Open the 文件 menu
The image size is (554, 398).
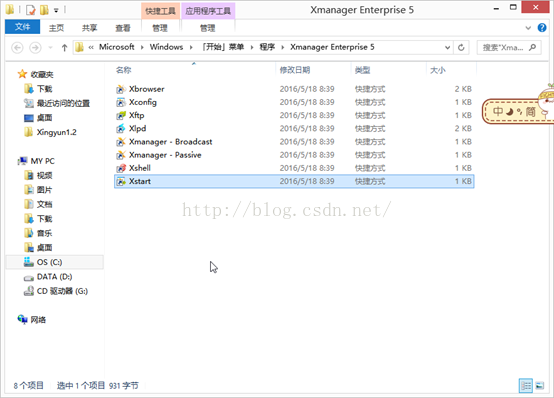tap(22, 27)
